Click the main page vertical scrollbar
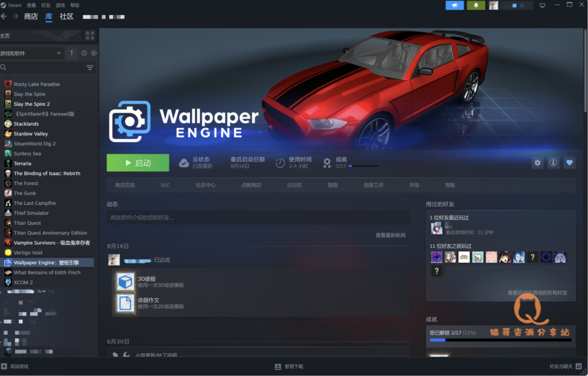Image resolution: width=588 pixels, height=376 pixels. pos(585,71)
